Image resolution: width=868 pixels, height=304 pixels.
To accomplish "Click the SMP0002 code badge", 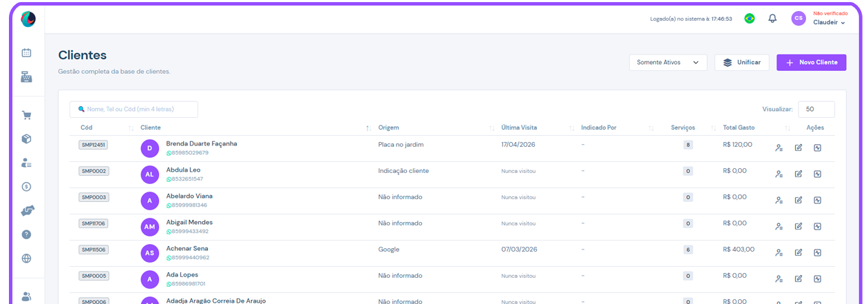I will click(x=94, y=171).
